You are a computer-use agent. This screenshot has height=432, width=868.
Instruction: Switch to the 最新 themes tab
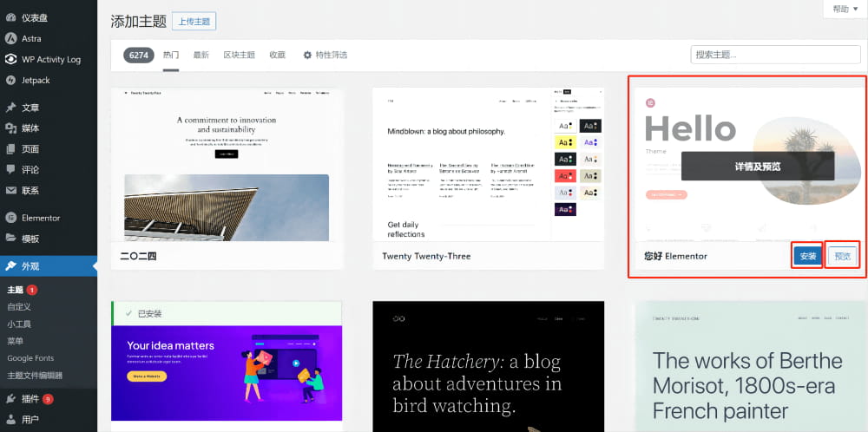click(201, 55)
